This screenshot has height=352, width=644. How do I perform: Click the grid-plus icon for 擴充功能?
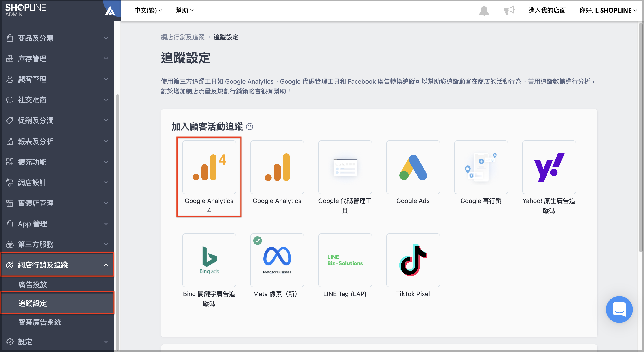point(10,162)
